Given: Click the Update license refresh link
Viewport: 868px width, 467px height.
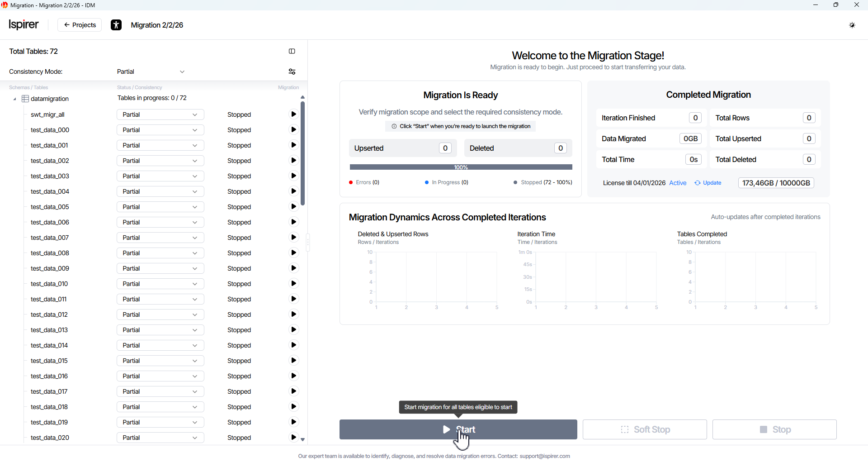Looking at the screenshot, I should [x=708, y=183].
